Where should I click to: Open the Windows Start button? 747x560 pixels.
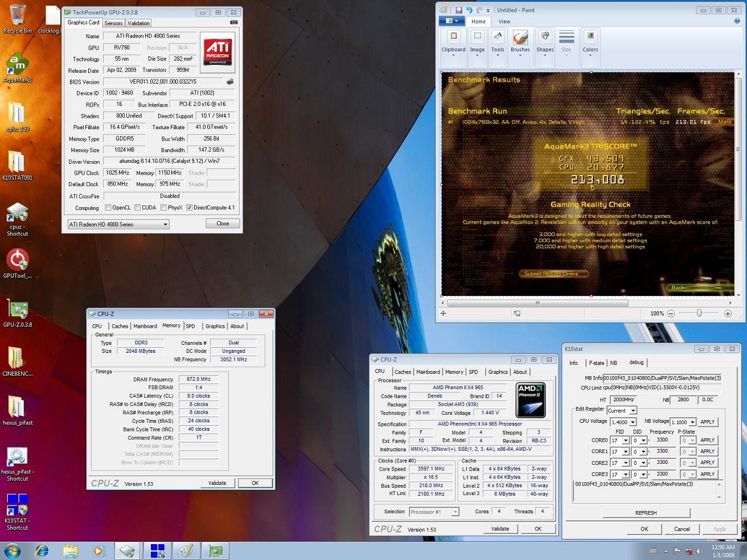[13, 550]
